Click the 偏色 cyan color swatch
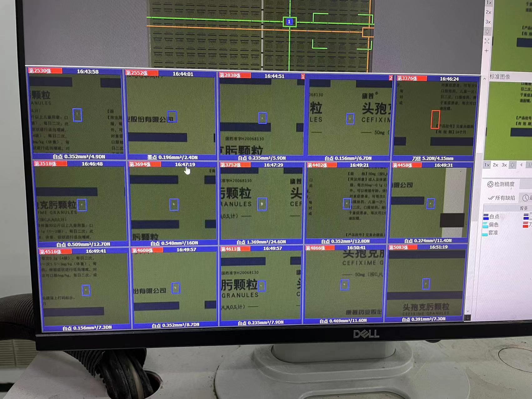Screen dimensions: 532x399 pos(485,225)
